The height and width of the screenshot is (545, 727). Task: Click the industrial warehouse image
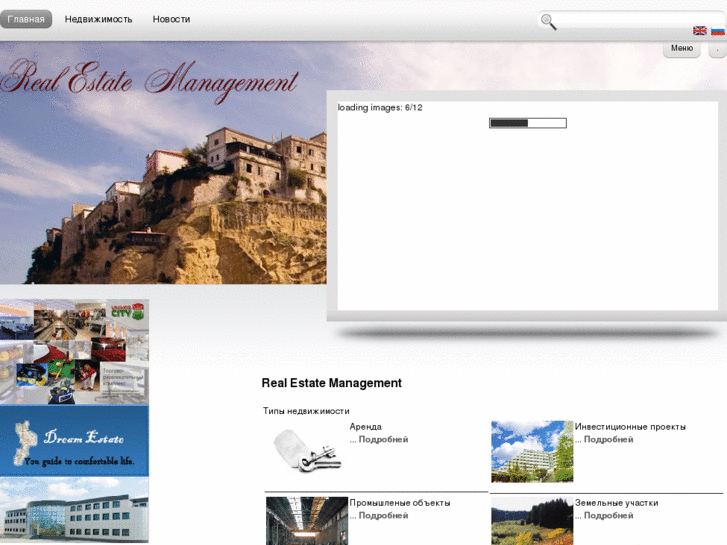pos(307,521)
